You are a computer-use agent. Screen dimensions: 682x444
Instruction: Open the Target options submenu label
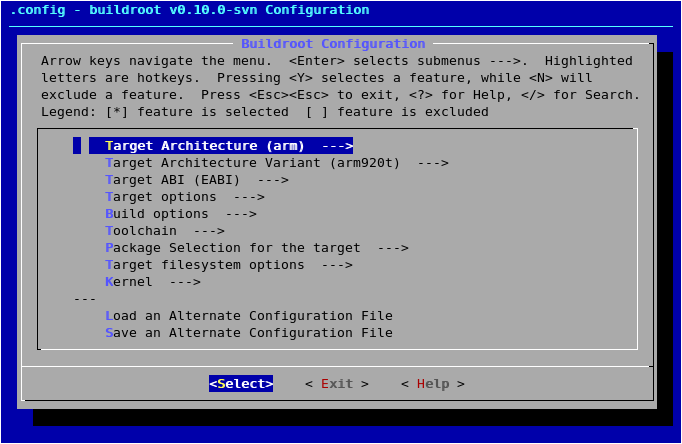click(x=160, y=197)
